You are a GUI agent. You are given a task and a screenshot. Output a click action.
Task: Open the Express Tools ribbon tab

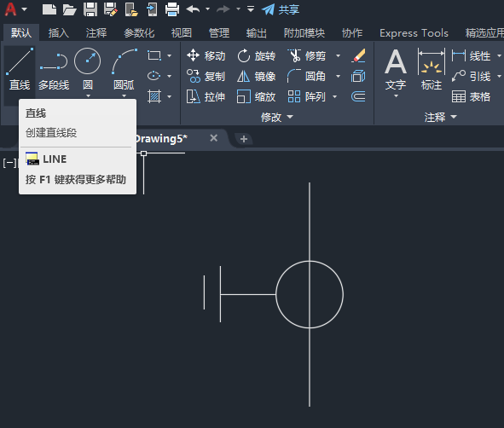click(x=414, y=32)
